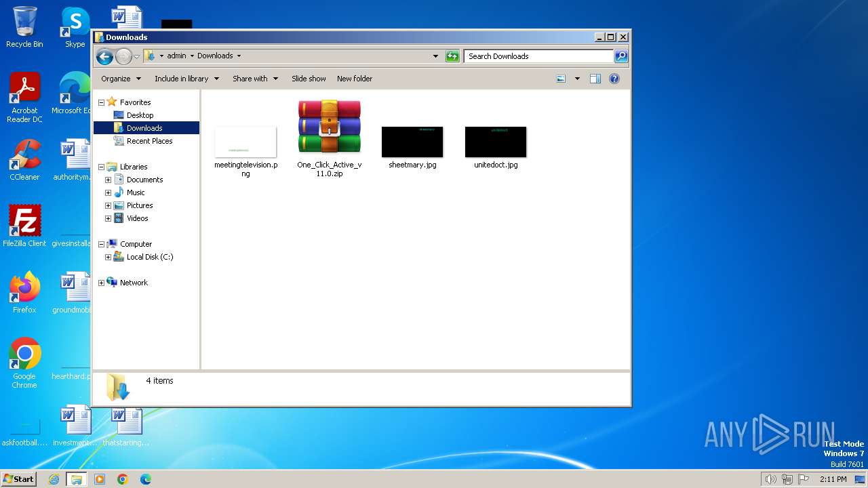Collapse the Computer group
The height and width of the screenshot is (488, 868).
(102, 244)
